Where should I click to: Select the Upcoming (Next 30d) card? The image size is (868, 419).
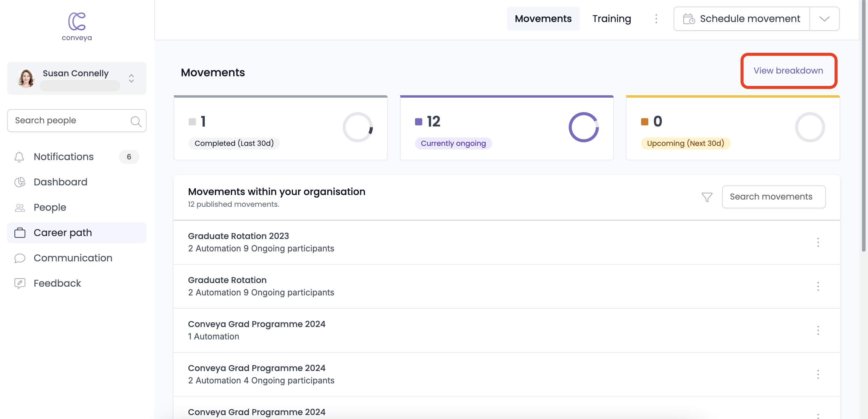[x=733, y=128]
